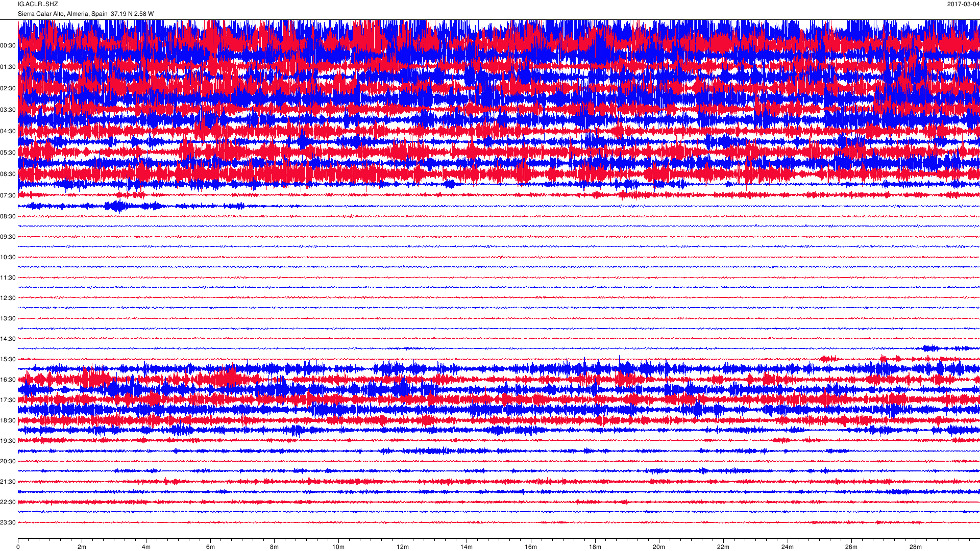The image size is (980, 551).
Task: Select the 22:30 time row label
Action: click(x=8, y=502)
